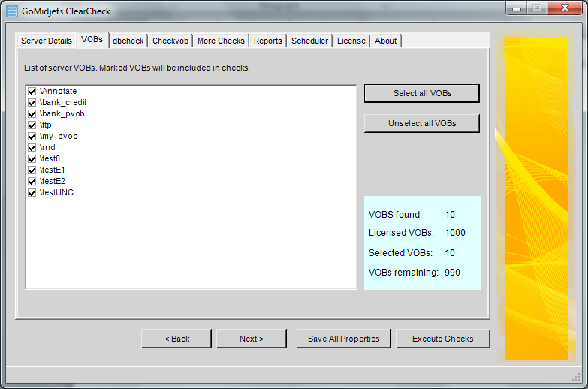Click the Unselect all VOBs button

[x=421, y=123]
